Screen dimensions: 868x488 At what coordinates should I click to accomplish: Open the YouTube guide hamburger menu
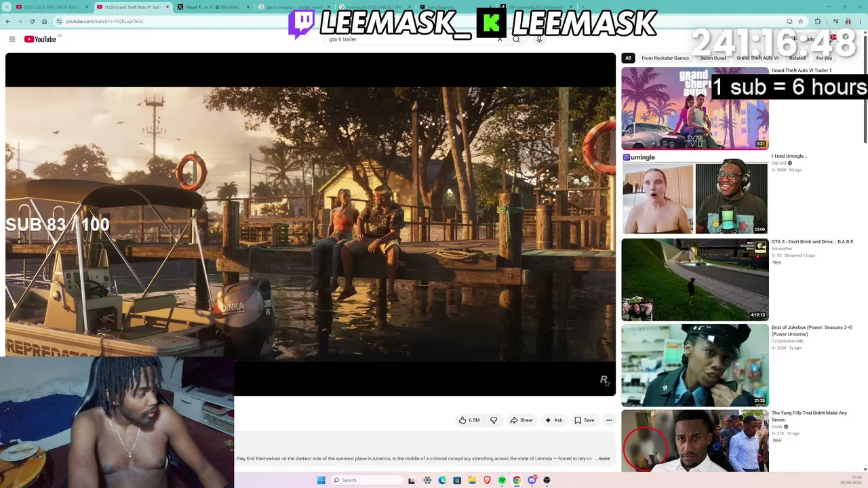point(12,39)
